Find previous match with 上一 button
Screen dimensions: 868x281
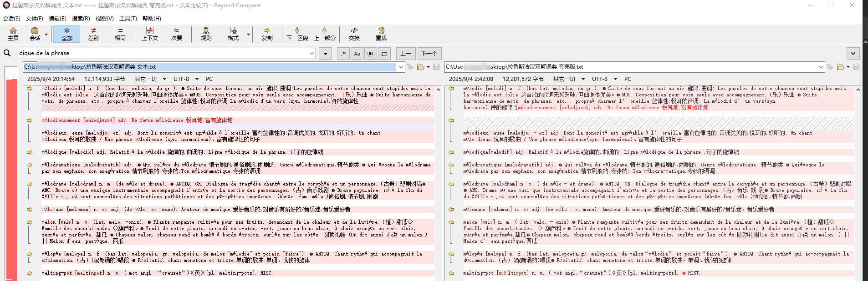[406, 54]
